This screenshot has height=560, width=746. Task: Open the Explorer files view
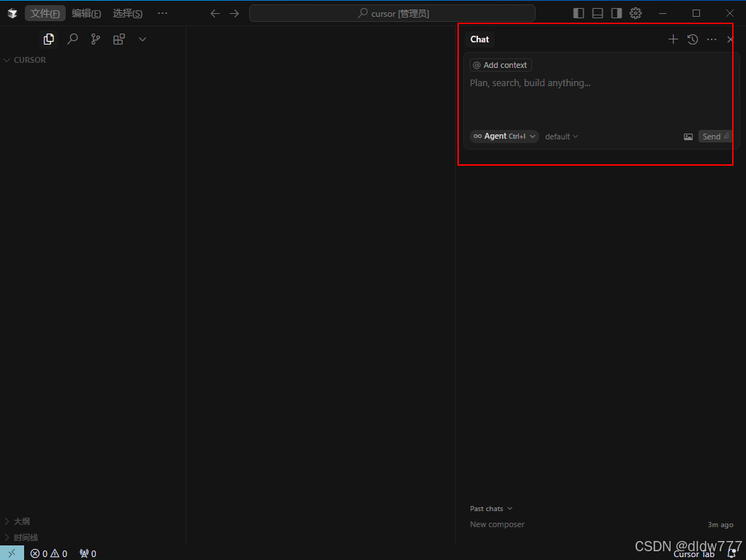tap(48, 39)
